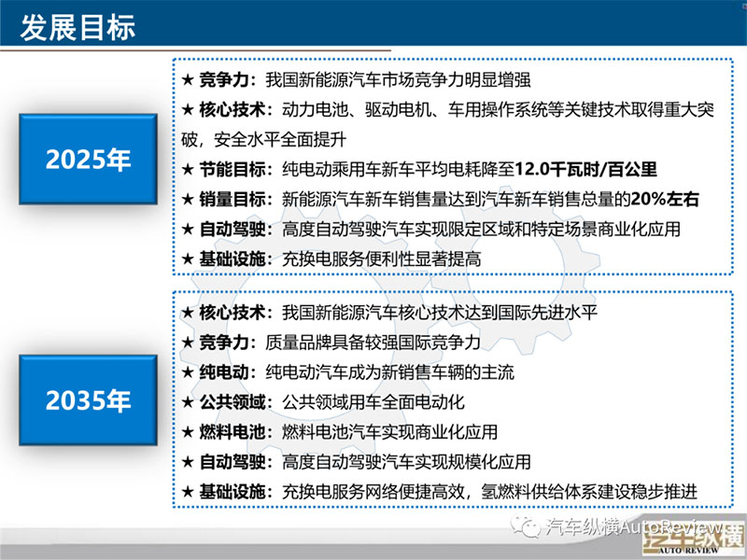Click the continuation line 破，安全水平全面提升
The width and height of the screenshot is (747, 560).
[263, 139]
